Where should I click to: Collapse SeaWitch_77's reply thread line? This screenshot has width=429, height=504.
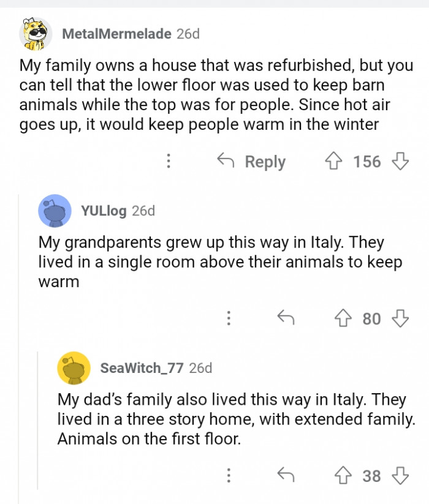(38, 429)
